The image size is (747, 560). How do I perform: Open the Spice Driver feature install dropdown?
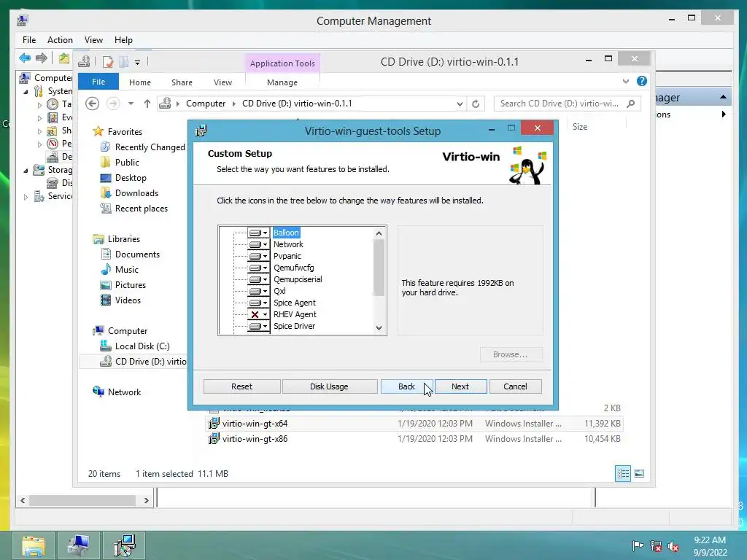click(x=259, y=326)
